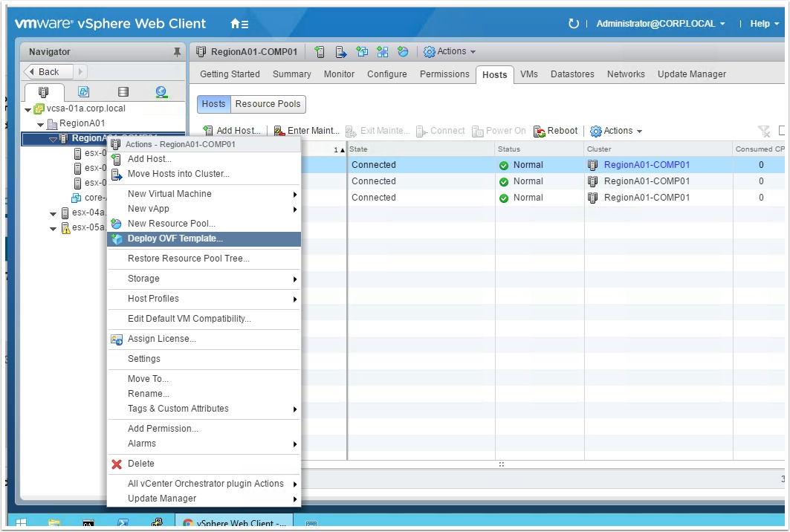Viewport: 790px width, 532px height.
Task: Open the Actions dropdown next to Reboot
Action: point(616,131)
